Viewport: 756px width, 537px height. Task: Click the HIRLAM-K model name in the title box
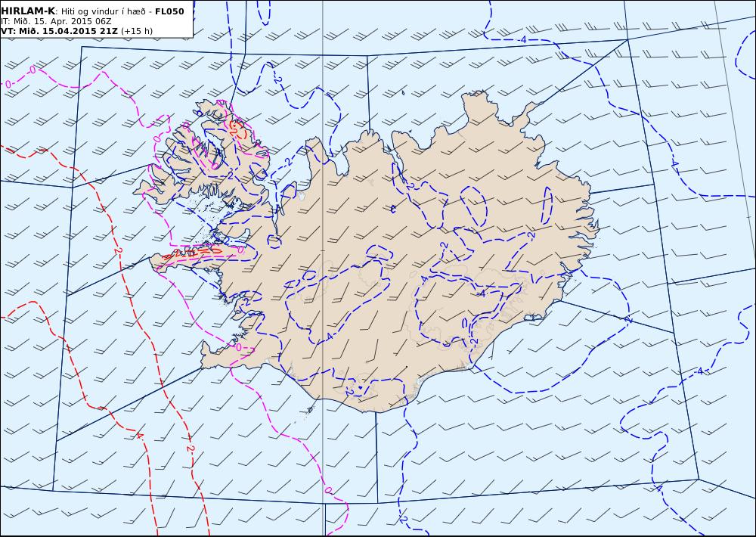click(x=28, y=11)
